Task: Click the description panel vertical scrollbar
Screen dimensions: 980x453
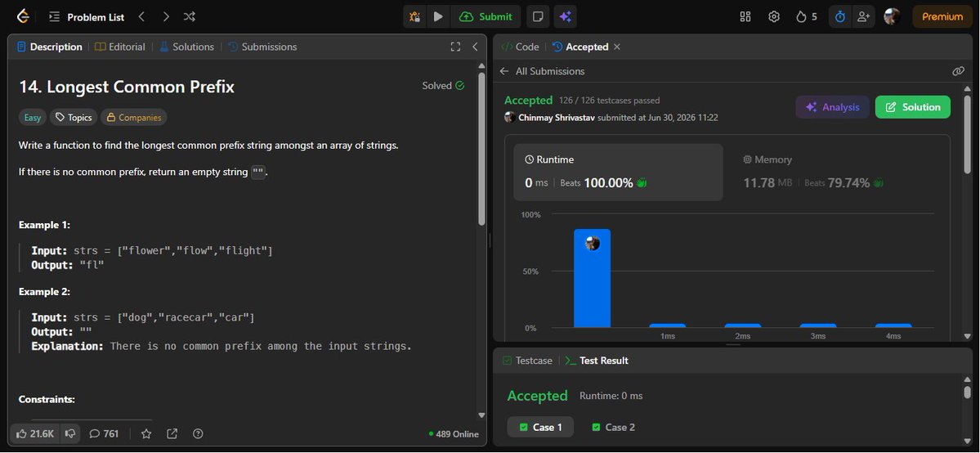Action: pos(481,149)
